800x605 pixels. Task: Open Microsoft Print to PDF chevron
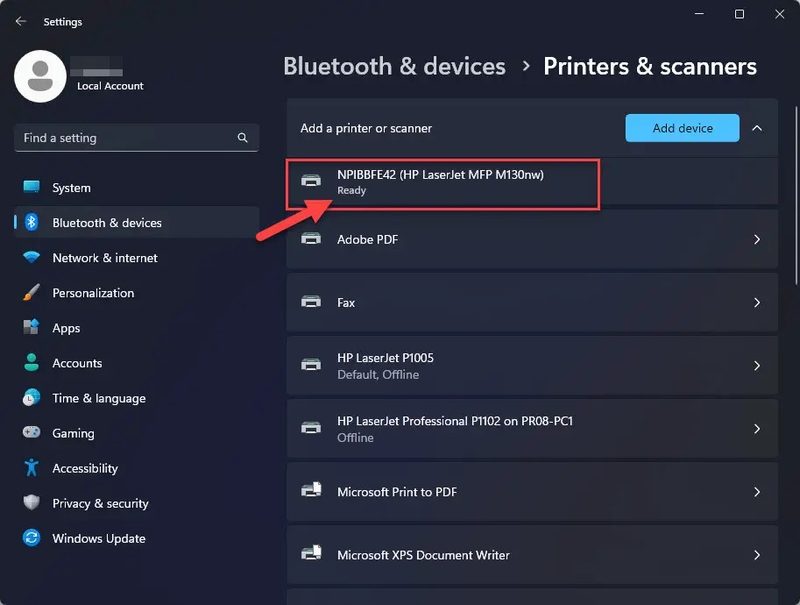point(757,492)
